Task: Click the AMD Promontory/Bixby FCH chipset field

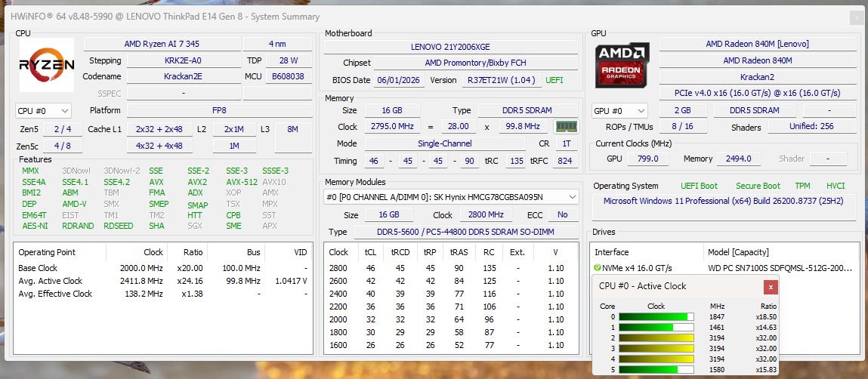Action: tap(476, 63)
